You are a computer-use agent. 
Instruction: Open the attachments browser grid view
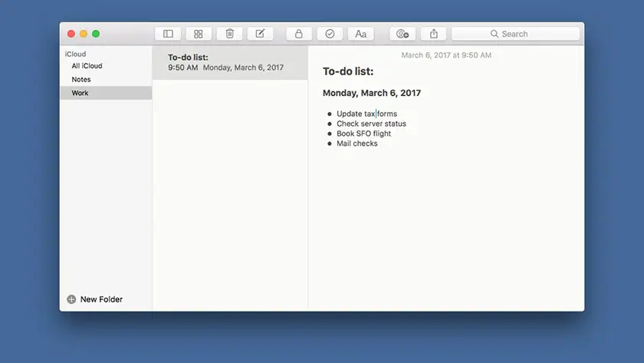point(199,34)
